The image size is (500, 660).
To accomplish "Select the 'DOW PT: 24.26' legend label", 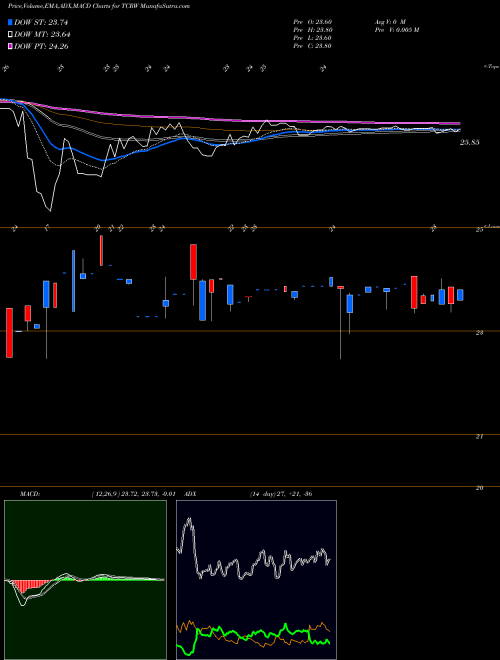I will coord(41,46).
